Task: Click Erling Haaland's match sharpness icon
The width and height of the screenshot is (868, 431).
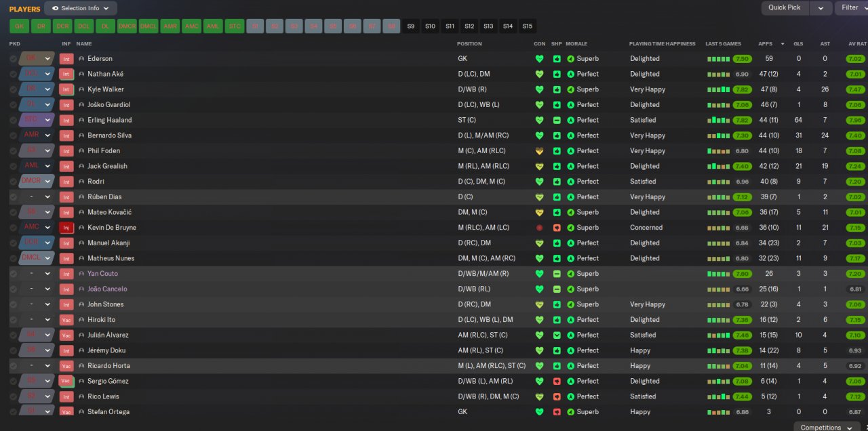Action: point(557,120)
